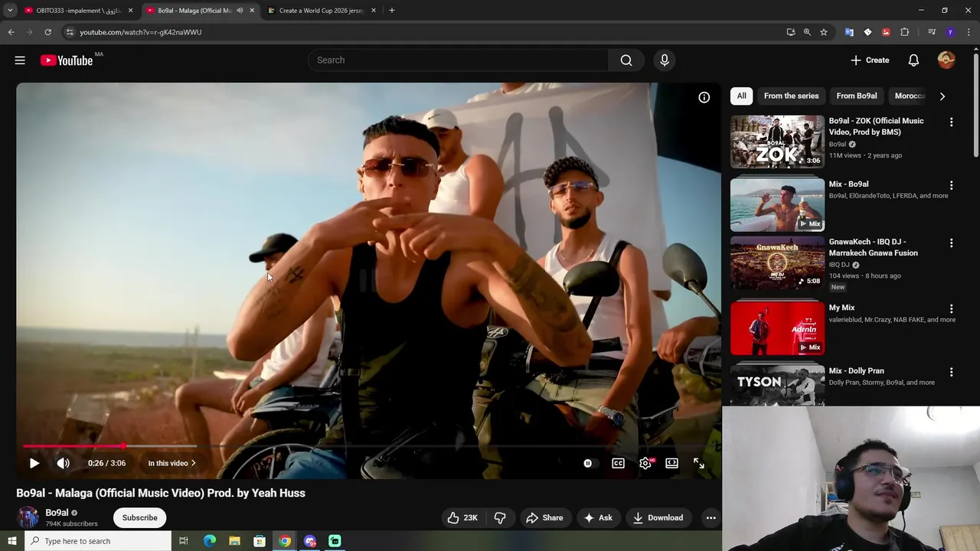Open options for Mix - Bo9al
The width and height of the screenshot is (980, 551).
(x=952, y=185)
